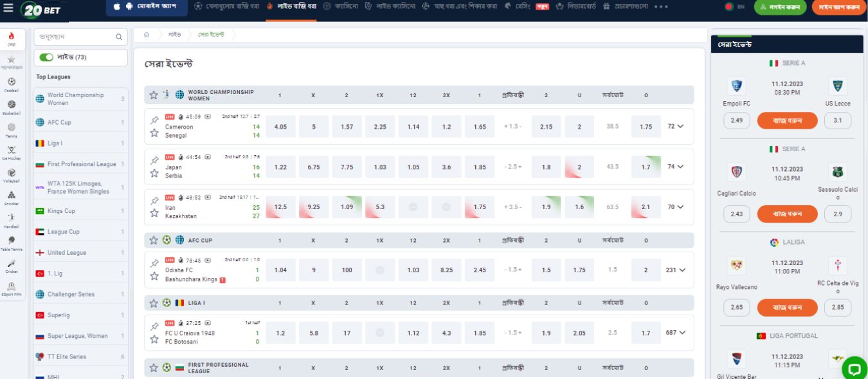
Task: Open the ক্যাসিনো tab in top navigation
Action: pyautogui.click(x=341, y=6)
